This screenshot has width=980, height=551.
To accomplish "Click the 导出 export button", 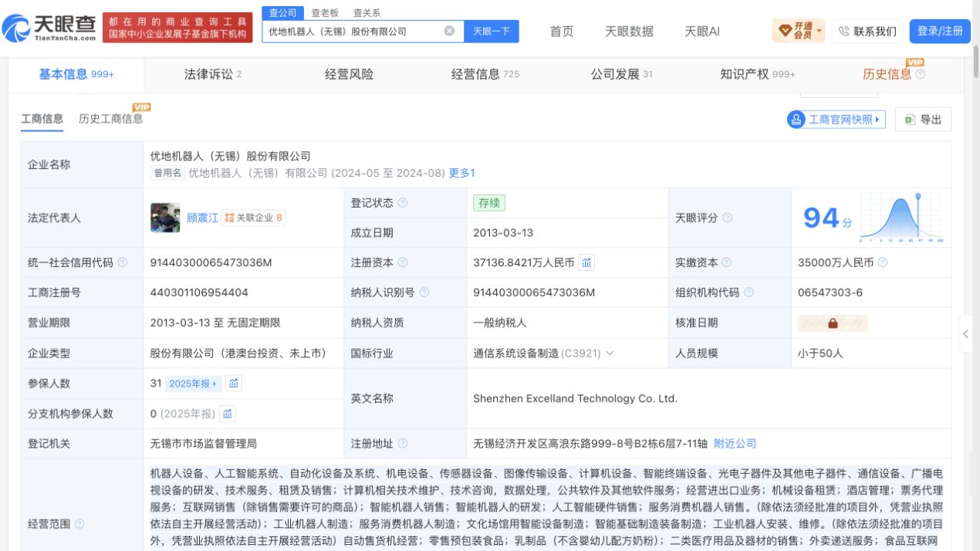I will [x=924, y=120].
